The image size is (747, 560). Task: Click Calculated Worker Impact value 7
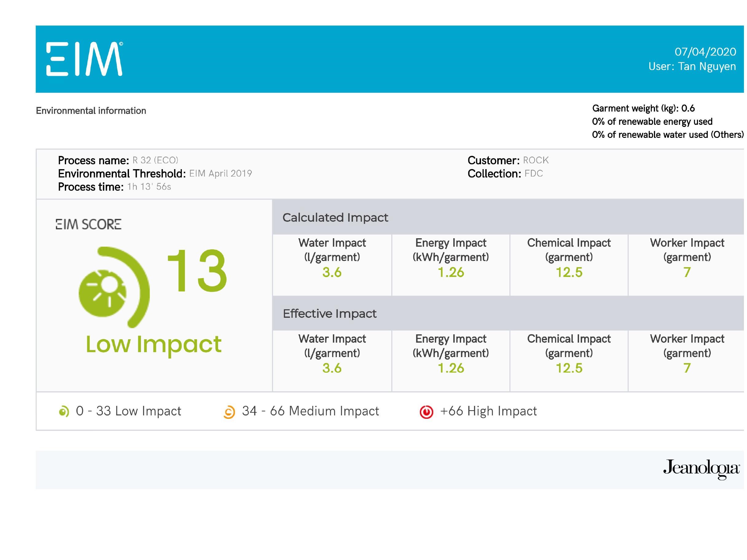click(687, 272)
